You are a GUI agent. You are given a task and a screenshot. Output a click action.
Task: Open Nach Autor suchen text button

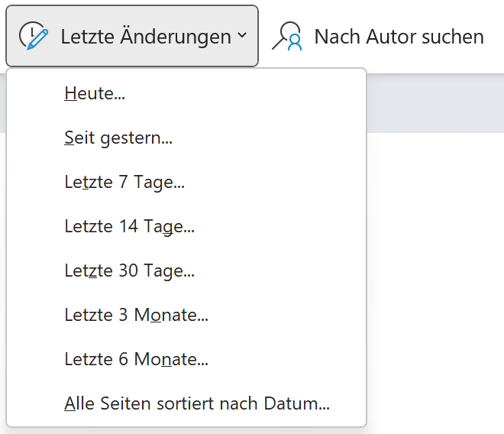[399, 36]
